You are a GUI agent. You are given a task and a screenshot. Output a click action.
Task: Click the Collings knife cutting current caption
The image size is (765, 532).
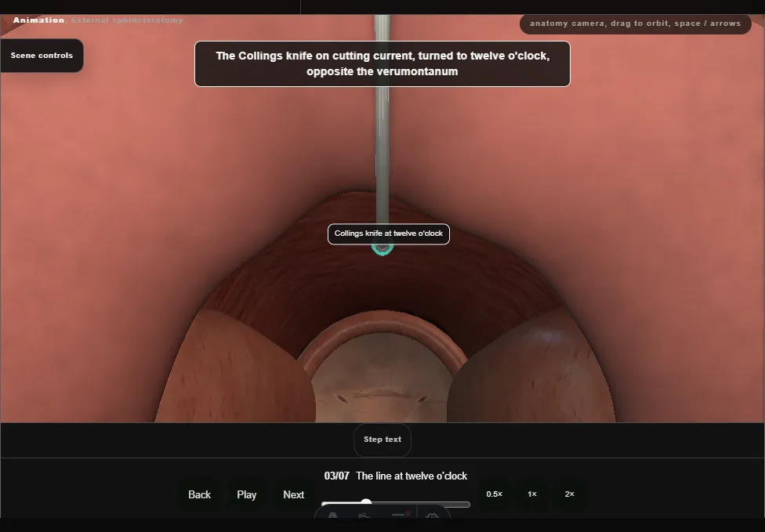(x=382, y=64)
